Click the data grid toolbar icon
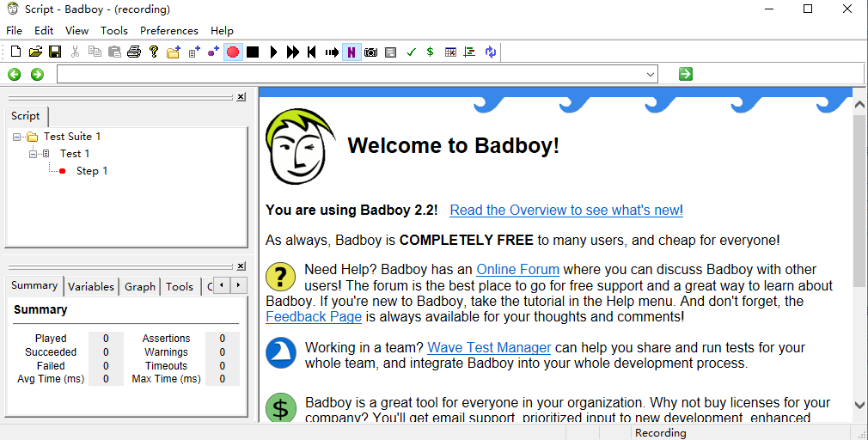 [450, 52]
